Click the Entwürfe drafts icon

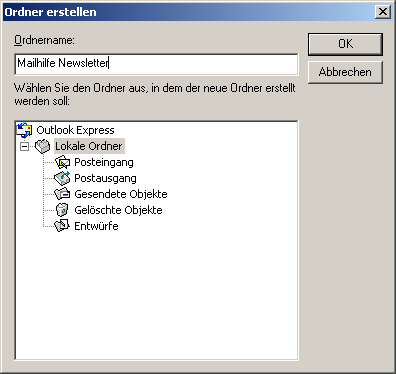coord(62,226)
